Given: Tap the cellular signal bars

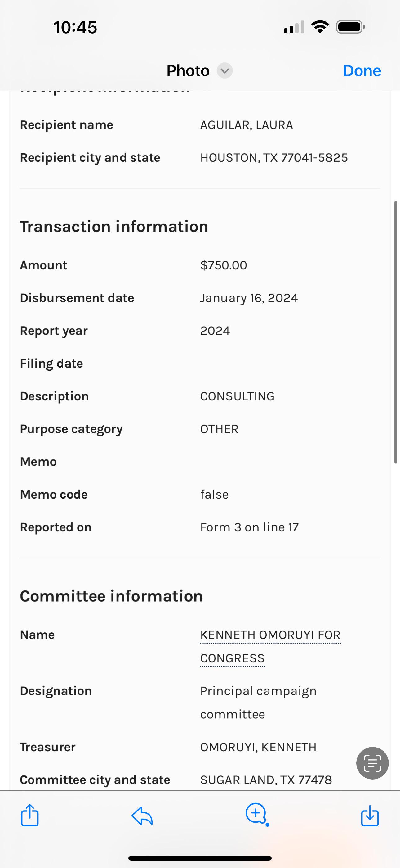Looking at the screenshot, I should (x=294, y=27).
